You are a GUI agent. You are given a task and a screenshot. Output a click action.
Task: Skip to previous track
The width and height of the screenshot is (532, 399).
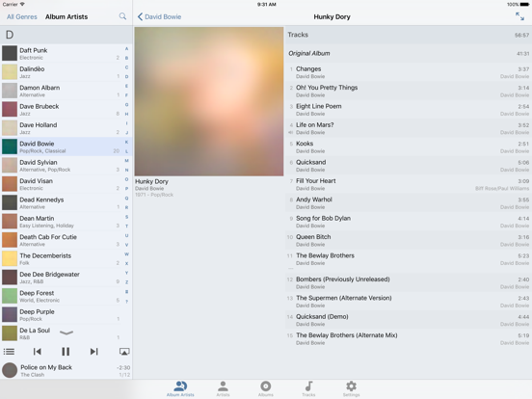pyautogui.click(x=37, y=352)
